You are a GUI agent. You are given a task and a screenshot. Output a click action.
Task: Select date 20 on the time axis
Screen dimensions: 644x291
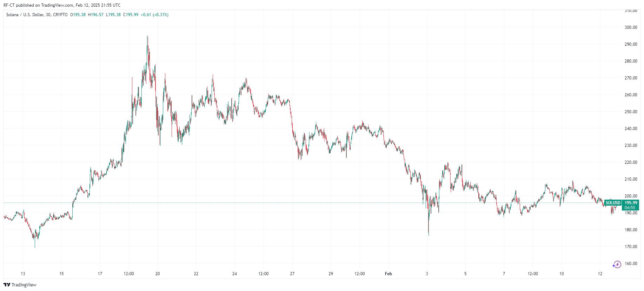click(x=158, y=274)
